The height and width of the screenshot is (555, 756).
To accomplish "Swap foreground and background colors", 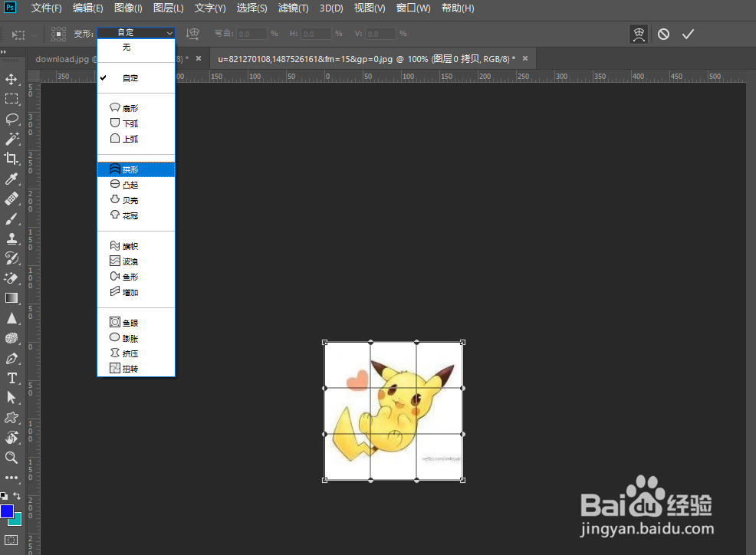I will (17, 496).
